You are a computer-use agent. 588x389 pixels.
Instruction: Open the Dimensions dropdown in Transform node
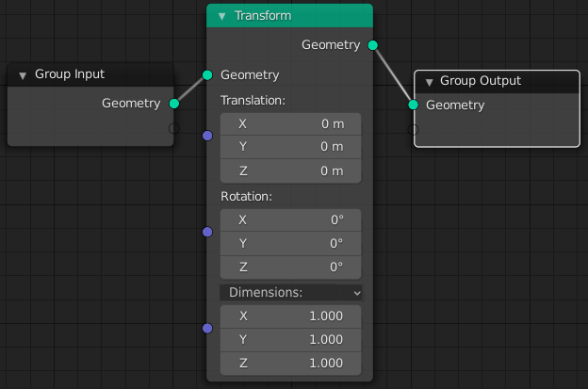pos(291,292)
